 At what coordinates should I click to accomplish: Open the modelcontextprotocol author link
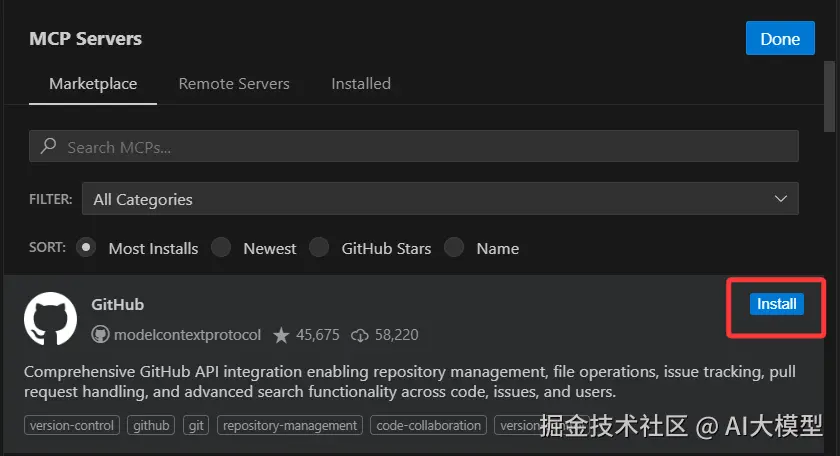[187, 335]
